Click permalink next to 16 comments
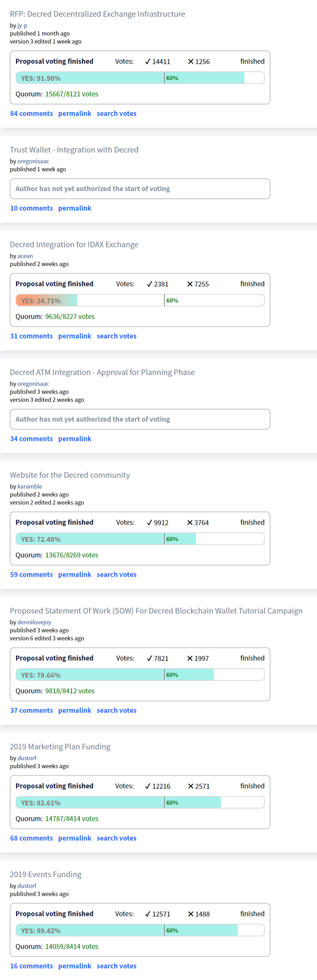 click(75, 966)
